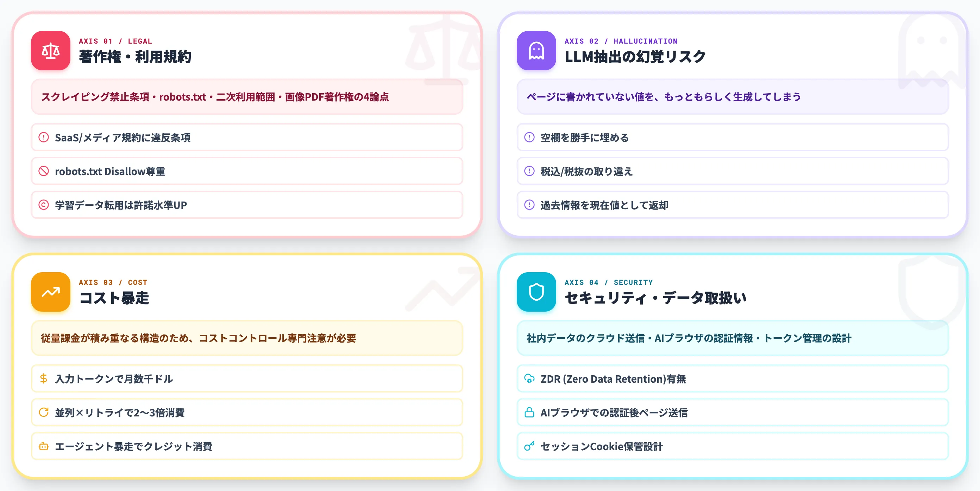Screen dimensions: 980x491
Task: Click the text AIブラウザでの認証後ページ送信
Action: (614, 413)
